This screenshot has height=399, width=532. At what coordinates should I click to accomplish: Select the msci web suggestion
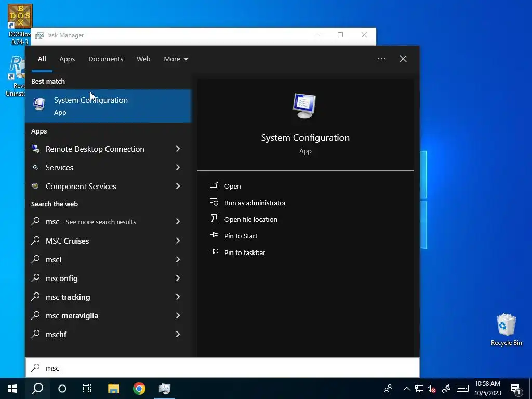click(54, 260)
